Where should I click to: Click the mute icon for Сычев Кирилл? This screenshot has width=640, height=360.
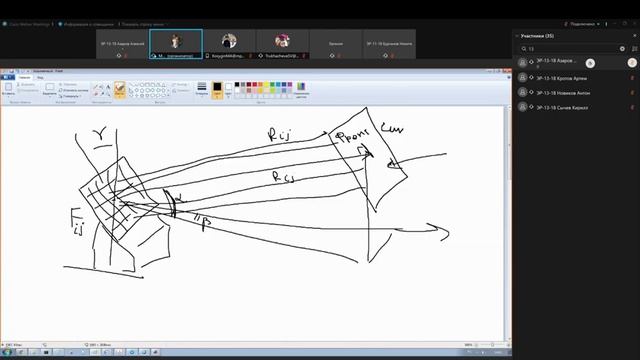pyautogui.click(x=632, y=107)
